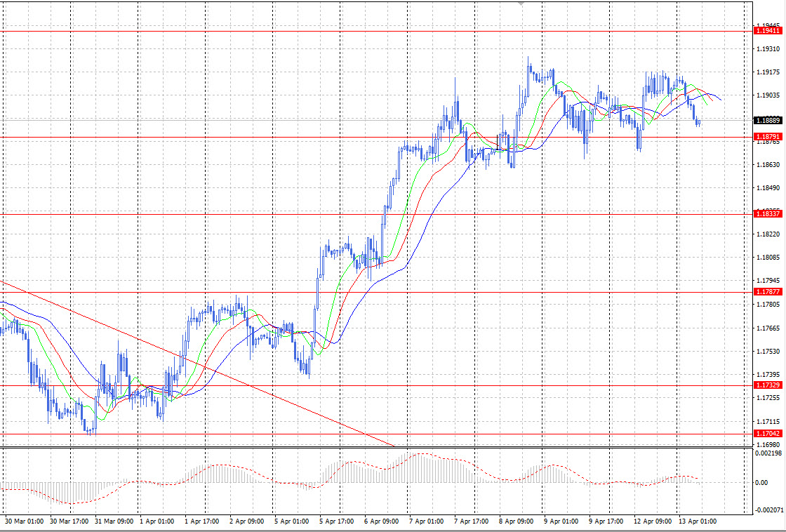Click the 9 Apr 17:00 time label
Image resolution: width=786 pixels, height=532 pixels.
pos(606,521)
